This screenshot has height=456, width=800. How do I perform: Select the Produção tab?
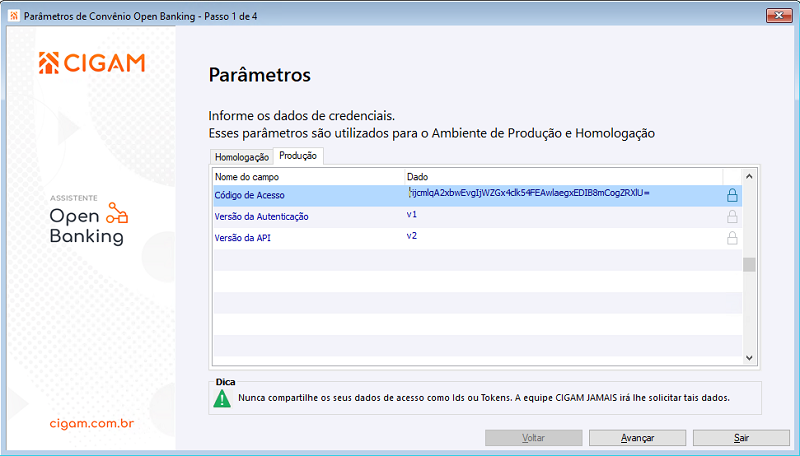(298, 156)
